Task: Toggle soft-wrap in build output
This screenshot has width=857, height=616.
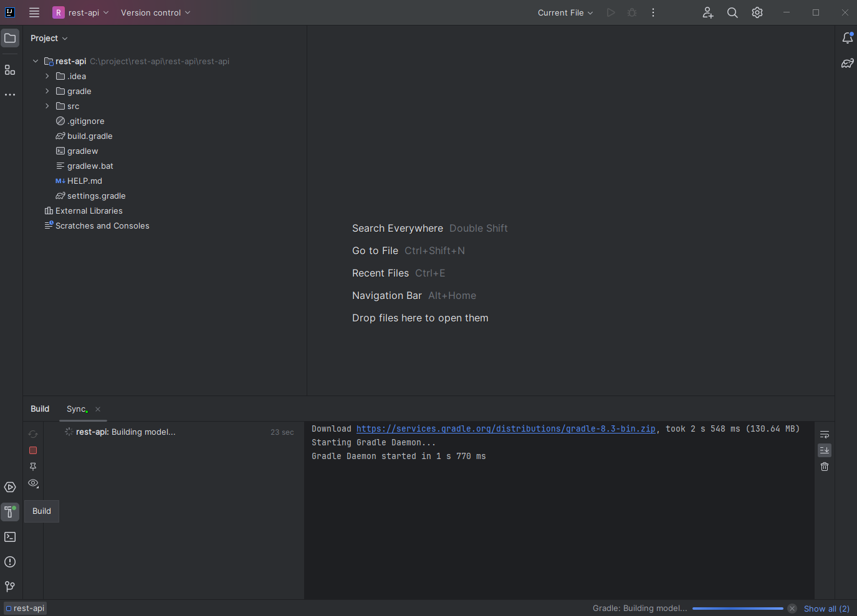Action: [x=825, y=434]
